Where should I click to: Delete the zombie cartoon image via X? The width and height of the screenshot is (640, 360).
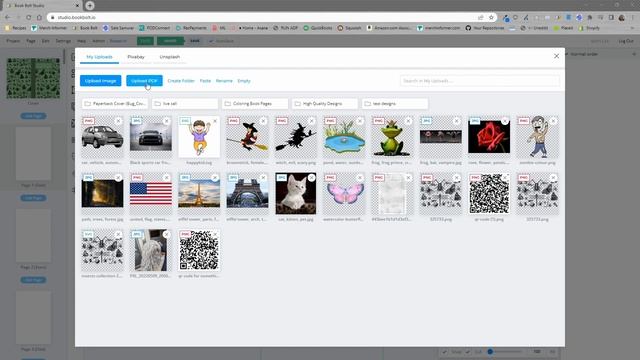click(x=553, y=121)
